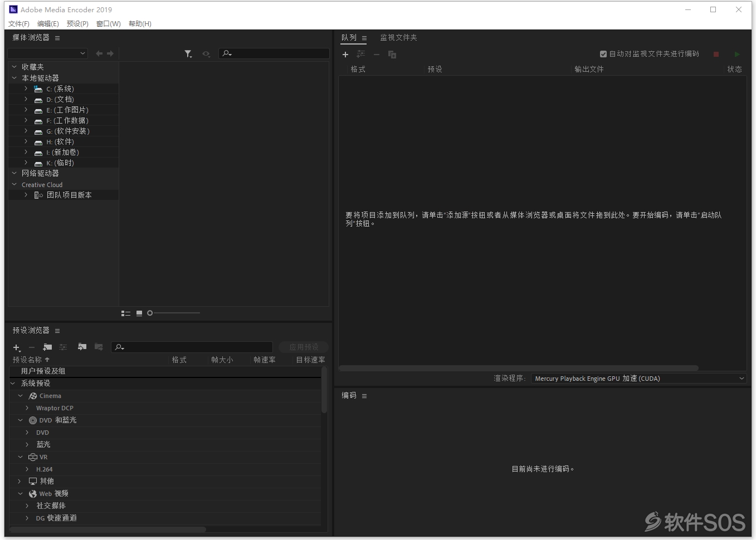Screen dimensions: 756x540
Task: Collapse the 网络驱动器 section
Action: [14, 173]
